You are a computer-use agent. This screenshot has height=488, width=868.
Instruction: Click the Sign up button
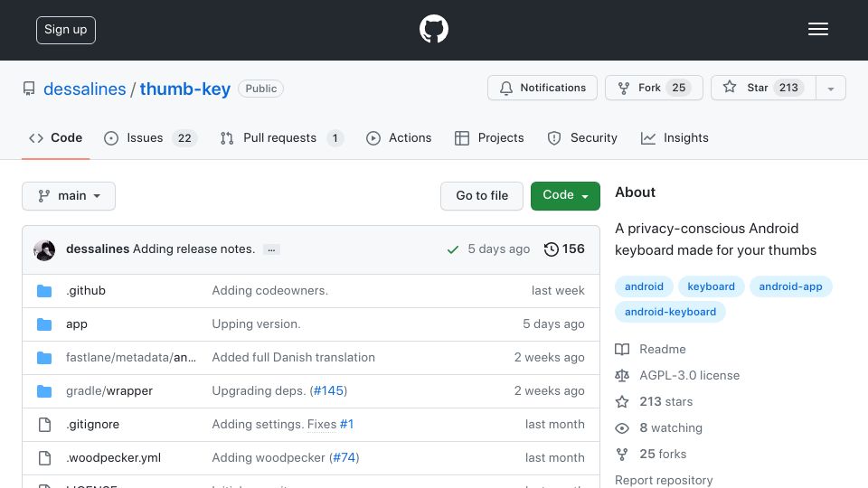point(66,30)
